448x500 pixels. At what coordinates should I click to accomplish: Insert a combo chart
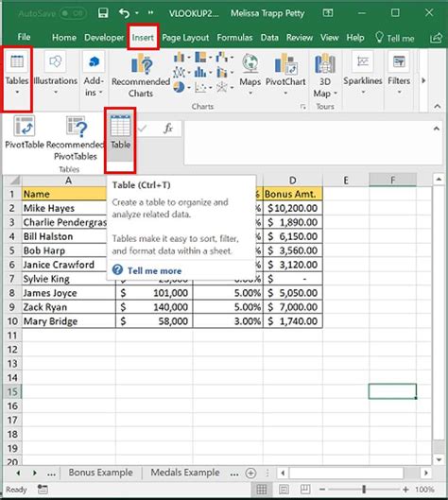pos(225,73)
